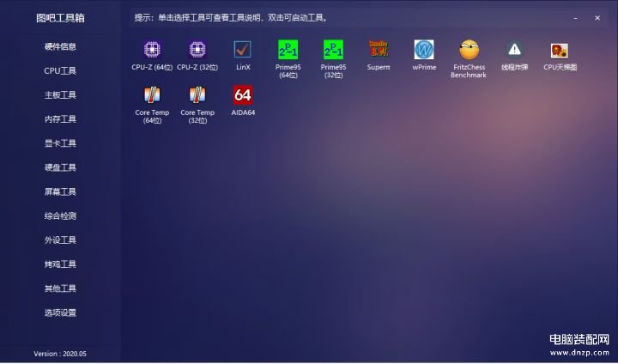Minimize the 图吧工具箱 window
The height and width of the screenshot is (364, 618).
575,18
